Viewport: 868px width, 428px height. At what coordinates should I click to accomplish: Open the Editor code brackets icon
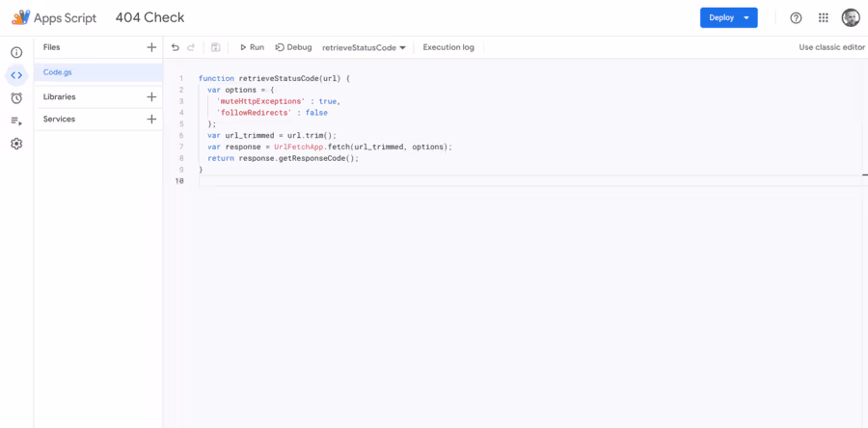click(x=16, y=75)
